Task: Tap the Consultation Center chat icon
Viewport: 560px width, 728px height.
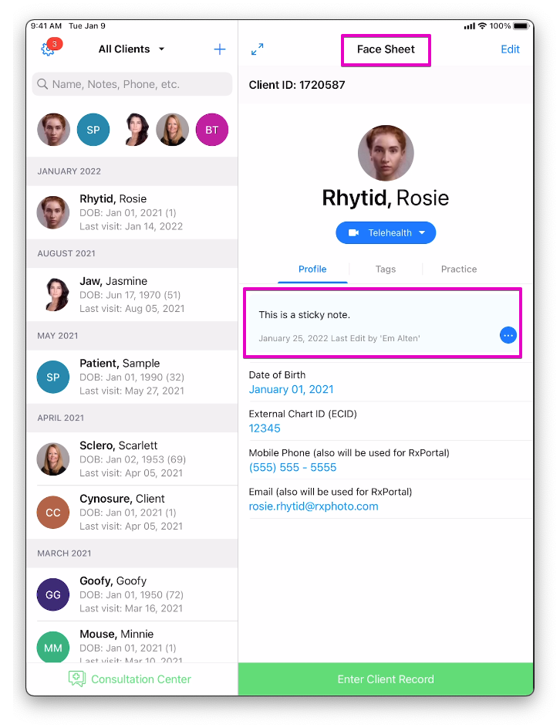Action: click(76, 679)
